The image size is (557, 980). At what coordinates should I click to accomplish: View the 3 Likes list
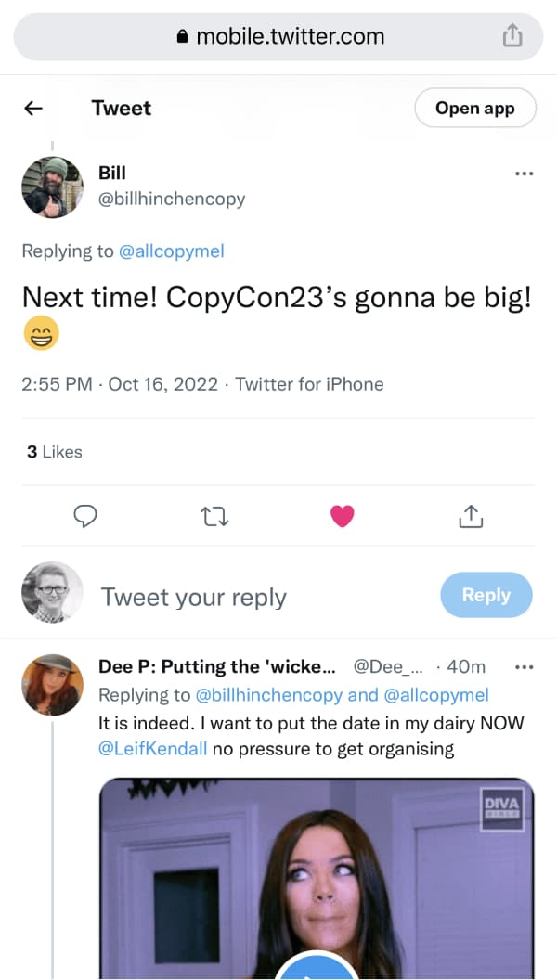(x=55, y=452)
